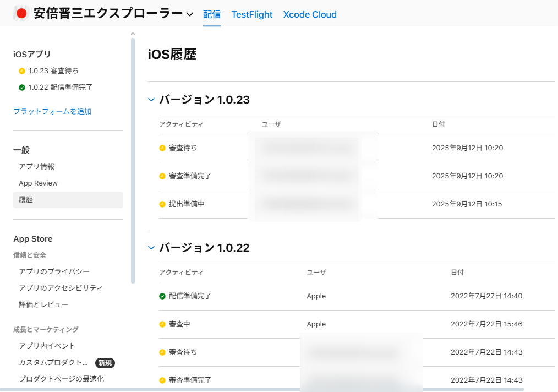The height and width of the screenshot is (392, 558).
Task: Click Apple user in 配信準備完了 row
Action: point(316,296)
